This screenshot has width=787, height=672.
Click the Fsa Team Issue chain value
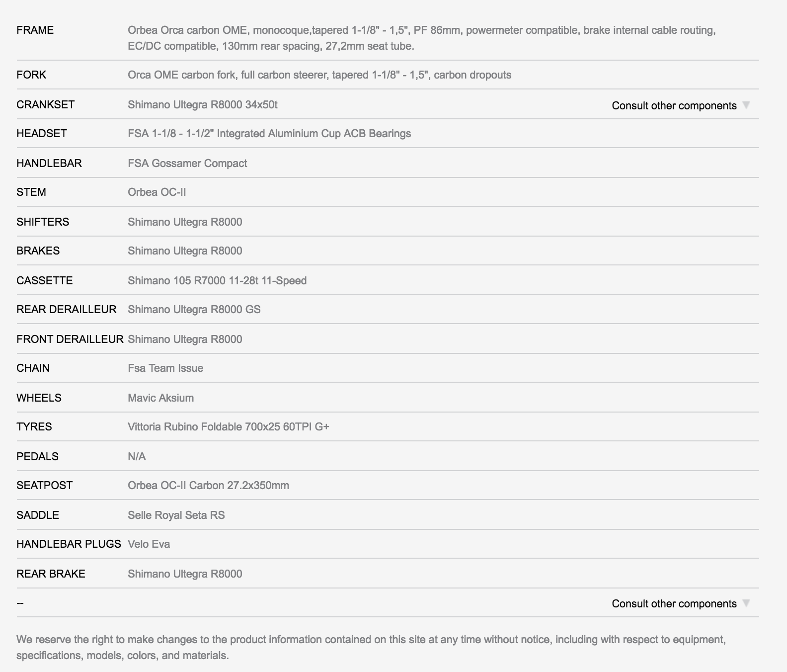[165, 368]
